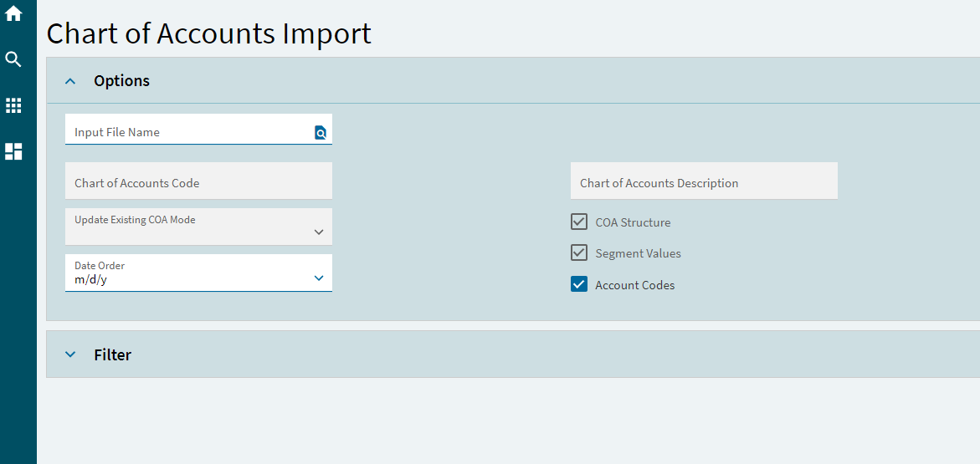Image resolution: width=980 pixels, height=464 pixels.
Task: Click the file lookup icon in Input File Name
Action: pos(320,132)
